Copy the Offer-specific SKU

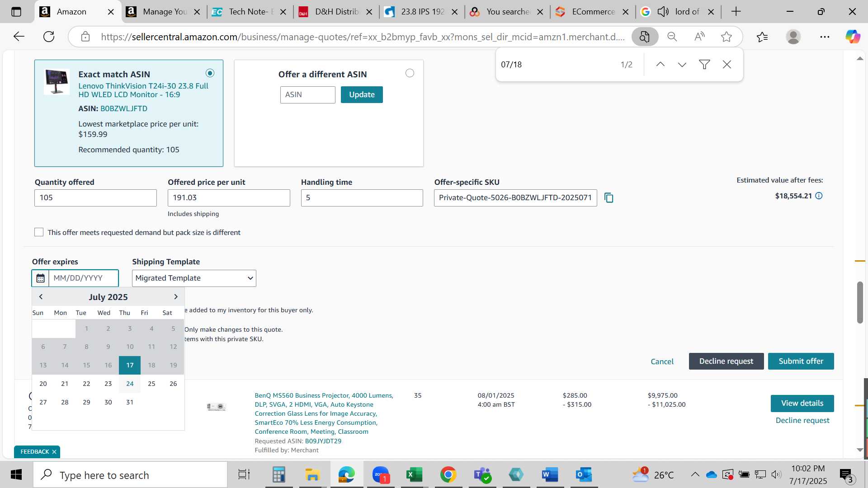point(609,198)
